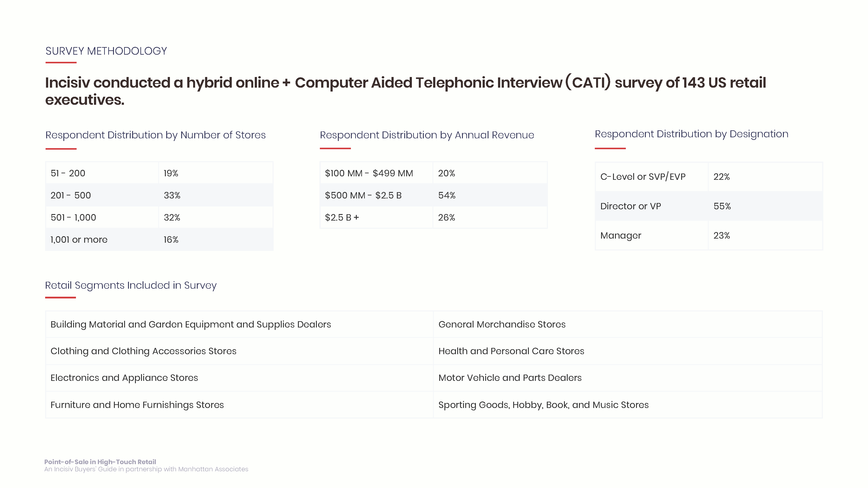The width and height of the screenshot is (868, 488).
Task: Select the $2.5 B + revenue row
Action: click(434, 217)
